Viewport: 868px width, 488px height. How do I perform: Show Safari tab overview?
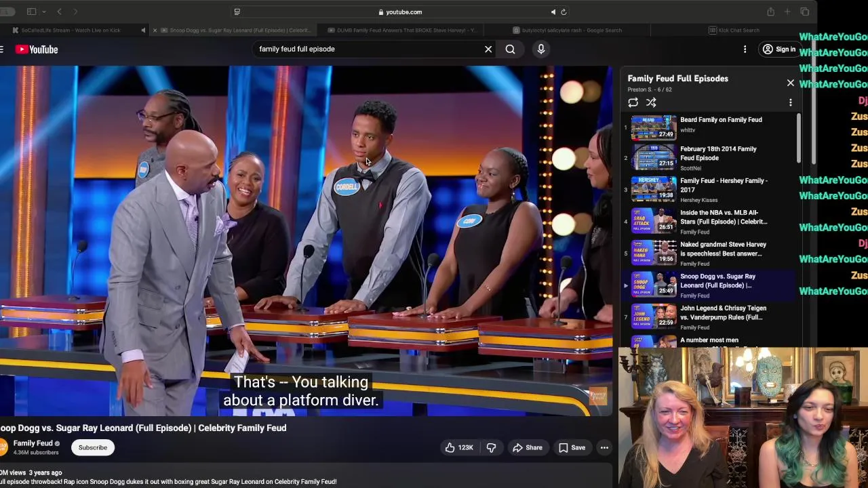coord(804,12)
